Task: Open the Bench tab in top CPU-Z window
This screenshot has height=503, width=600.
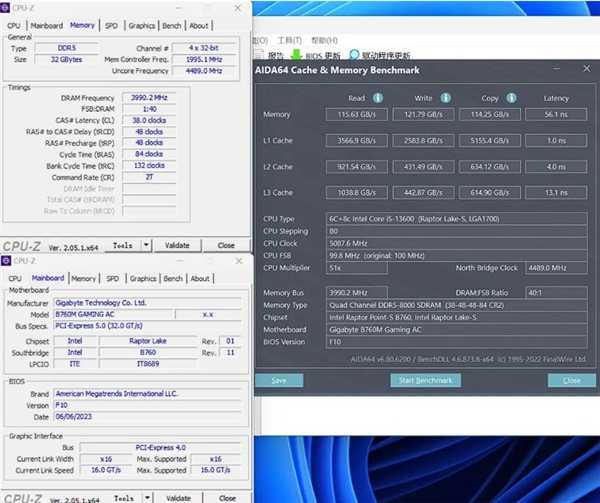Action: [173, 26]
